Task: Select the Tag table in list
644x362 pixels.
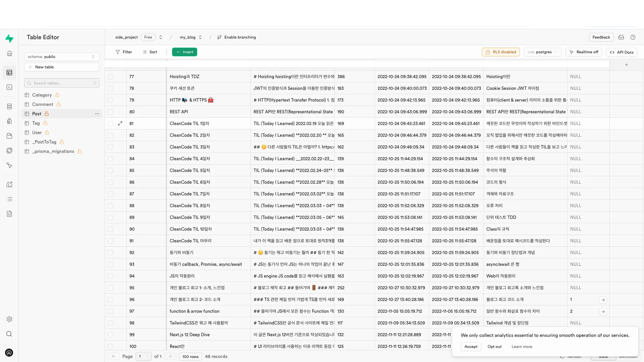Action: click(36, 123)
